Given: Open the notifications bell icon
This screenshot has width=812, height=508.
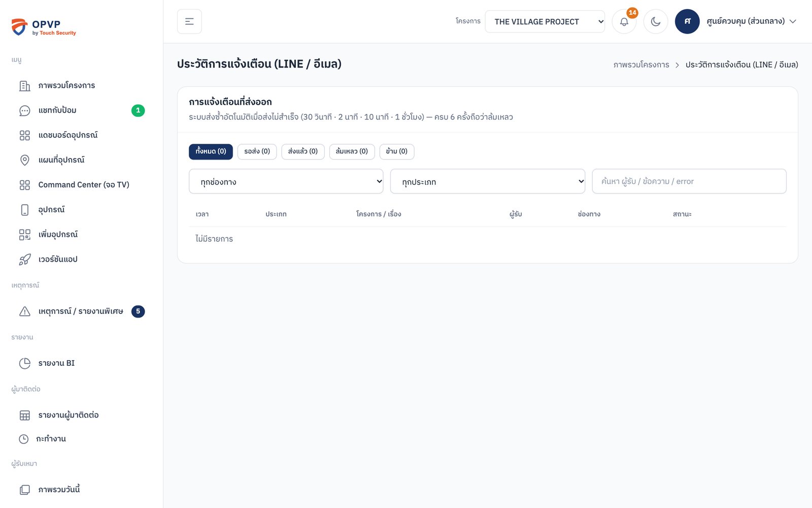Looking at the screenshot, I should (624, 21).
